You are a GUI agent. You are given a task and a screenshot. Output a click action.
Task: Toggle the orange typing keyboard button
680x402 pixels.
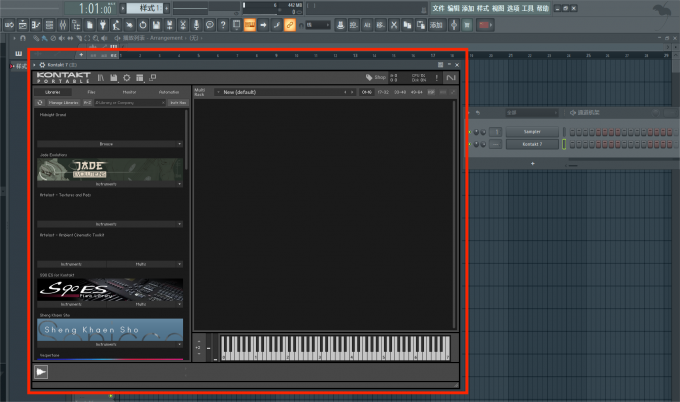pos(250,25)
